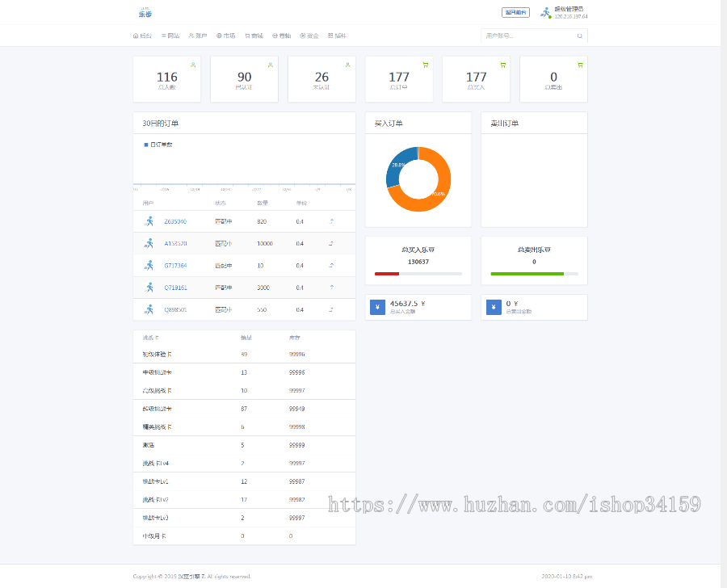
Task: Toggle the 日订单数 chart legend
Action: click(158, 145)
